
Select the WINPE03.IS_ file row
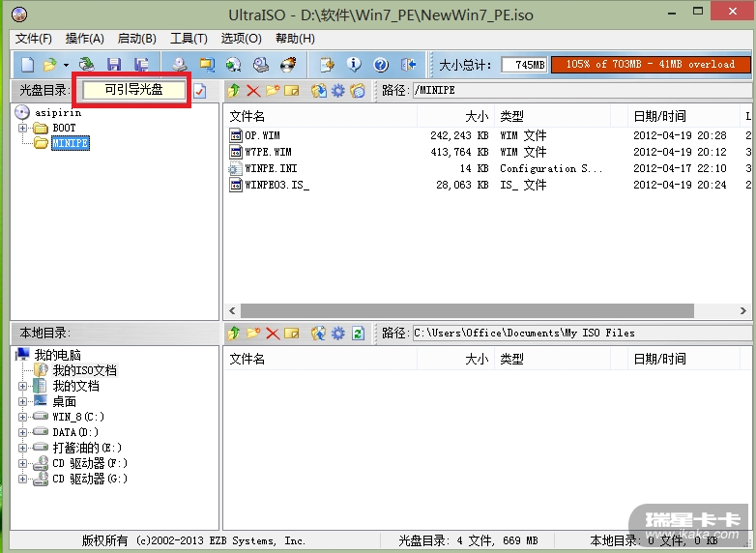click(x=487, y=185)
